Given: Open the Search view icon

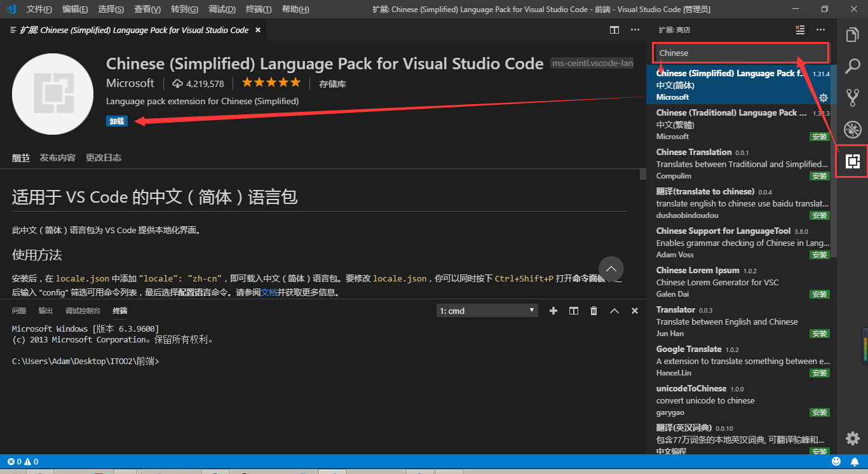Looking at the screenshot, I should coord(852,66).
